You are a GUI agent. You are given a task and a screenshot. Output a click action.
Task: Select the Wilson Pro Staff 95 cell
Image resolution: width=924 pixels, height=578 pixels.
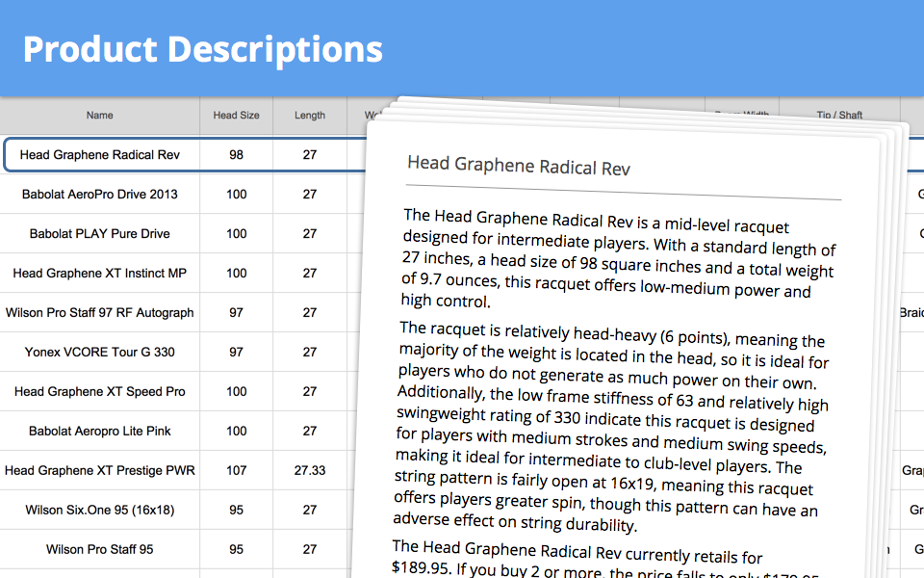pos(99,550)
